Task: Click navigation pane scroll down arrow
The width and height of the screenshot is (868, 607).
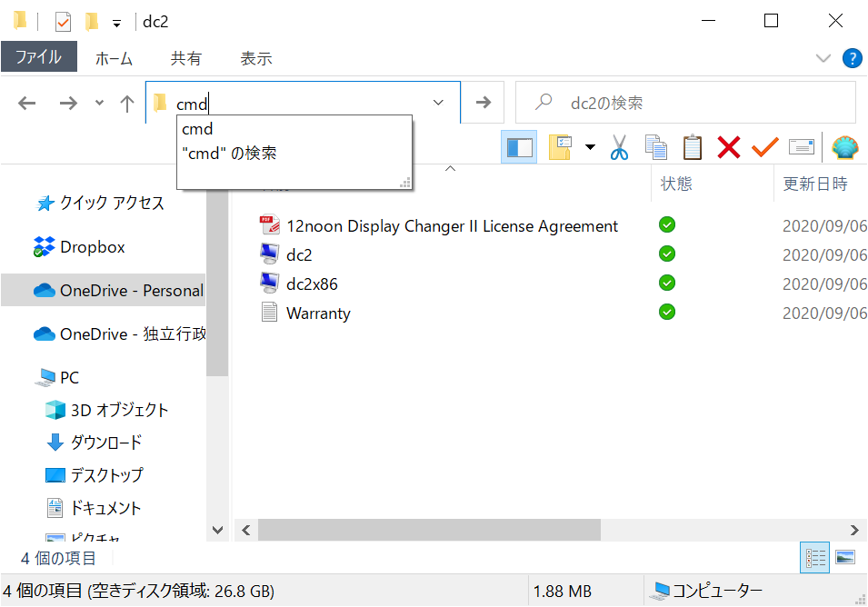Action: click(217, 530)
